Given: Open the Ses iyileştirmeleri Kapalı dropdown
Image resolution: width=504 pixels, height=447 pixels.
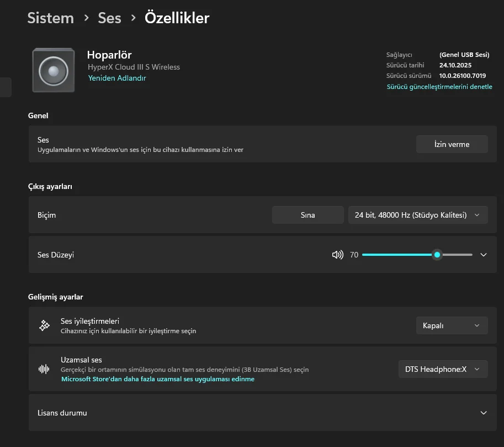Looking at the screenshot, I should 452,325.
